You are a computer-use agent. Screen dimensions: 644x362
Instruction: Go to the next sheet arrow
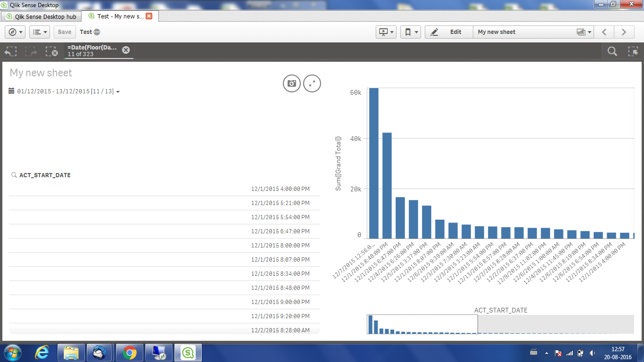coord(624,32)
